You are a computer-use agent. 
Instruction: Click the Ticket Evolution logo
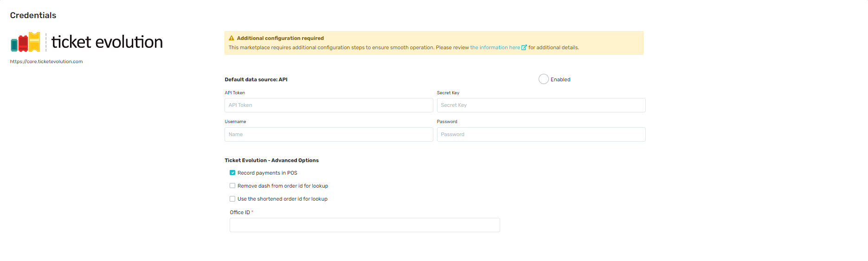87,42
